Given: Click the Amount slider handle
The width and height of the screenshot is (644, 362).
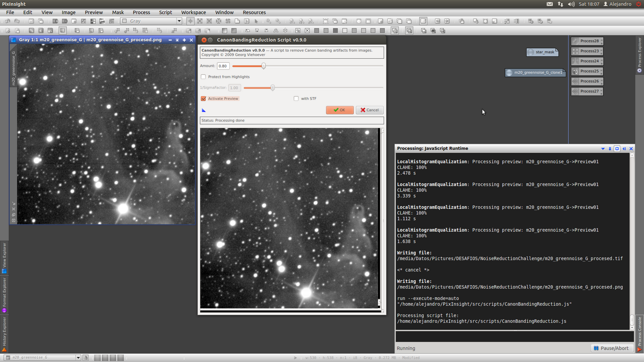Looking at the screenshot, I should click(x=264, y=66).
